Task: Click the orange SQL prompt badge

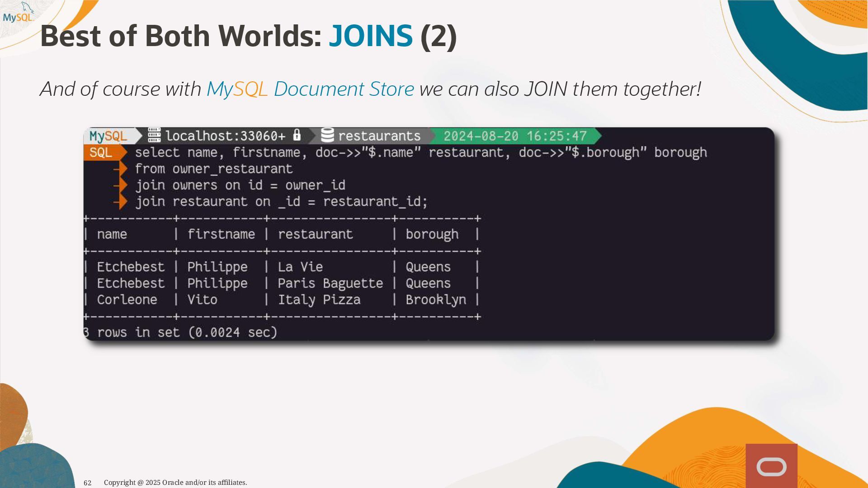Action: point(101,153)
